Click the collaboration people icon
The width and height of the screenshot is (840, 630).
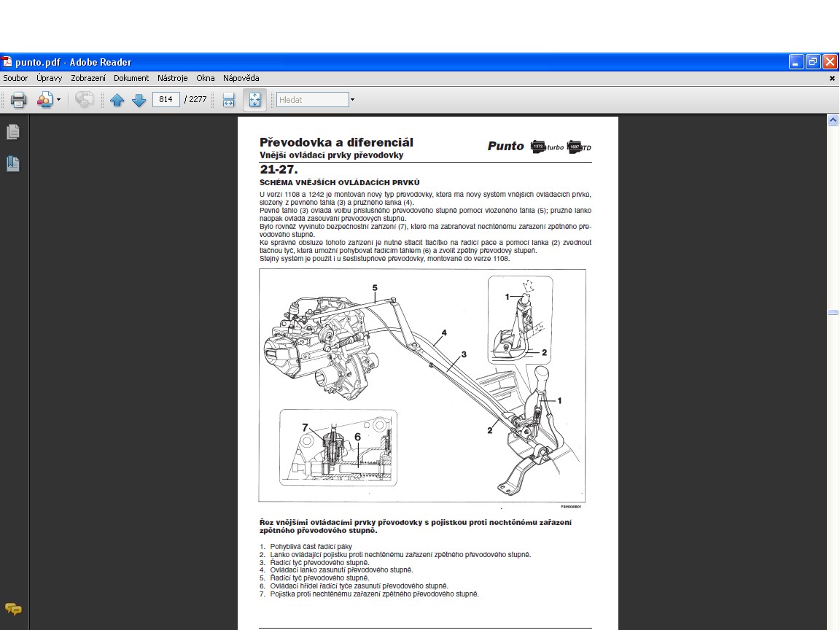pyautogui.click(x=45, y=100)
